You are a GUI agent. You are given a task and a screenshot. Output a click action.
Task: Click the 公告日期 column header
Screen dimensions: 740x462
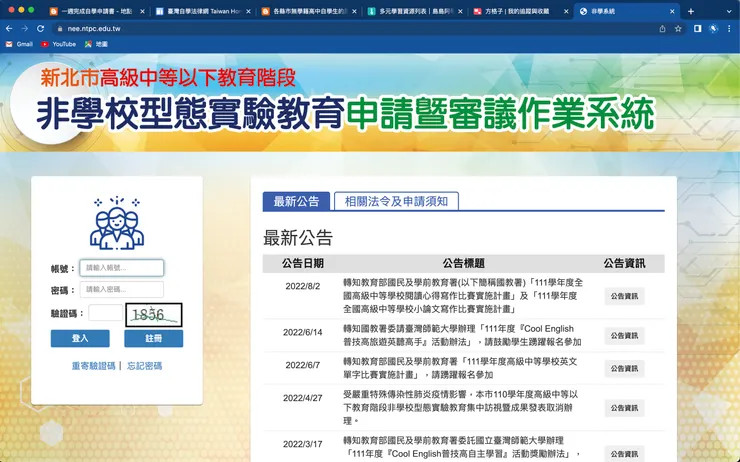point(303,263)
